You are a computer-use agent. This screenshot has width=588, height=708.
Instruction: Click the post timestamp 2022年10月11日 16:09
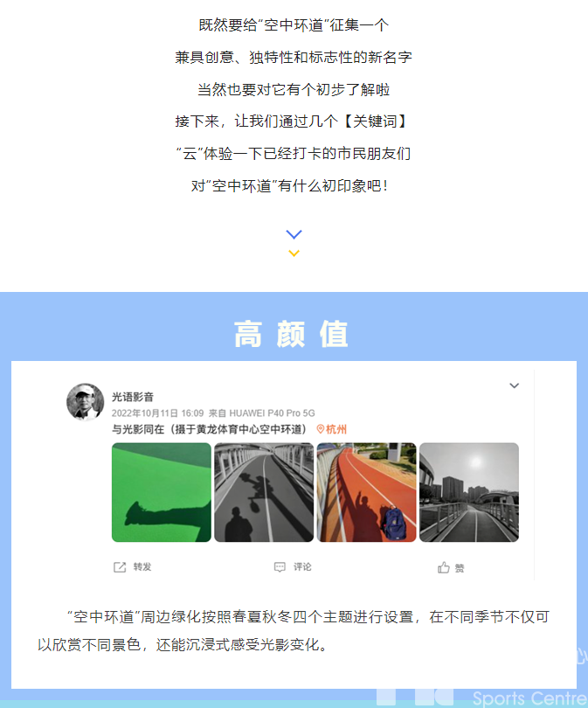pos(158,413)
